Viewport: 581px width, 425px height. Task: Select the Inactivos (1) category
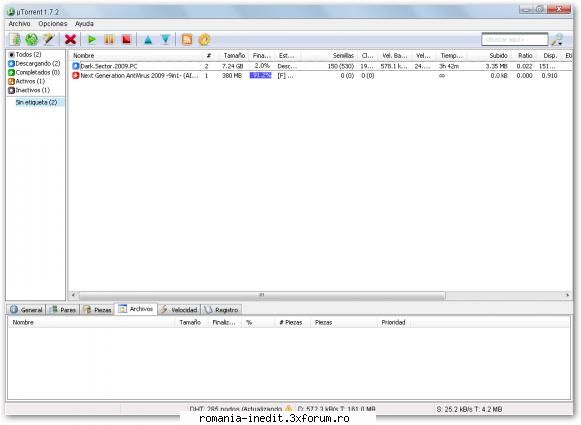[29, 90]
